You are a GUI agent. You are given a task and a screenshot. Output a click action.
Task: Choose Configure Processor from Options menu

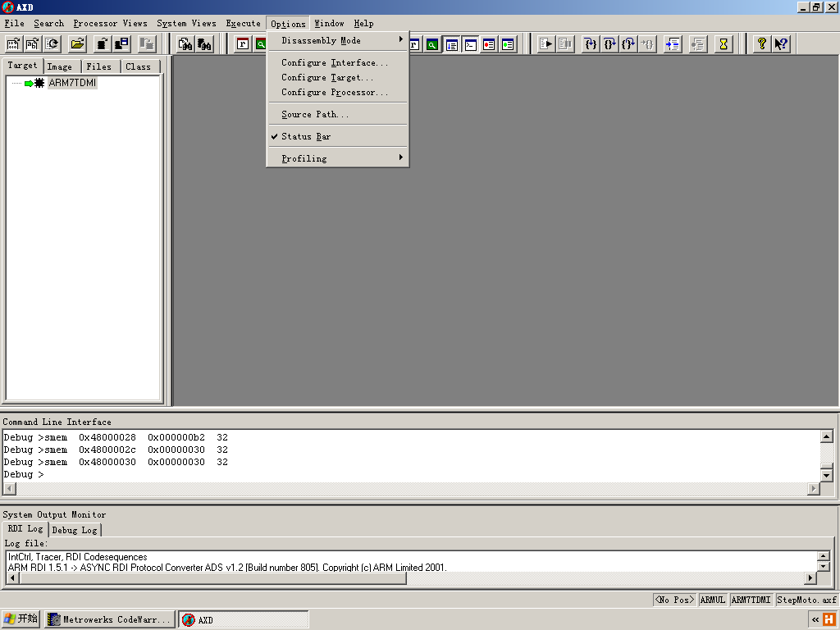[337, 93]
